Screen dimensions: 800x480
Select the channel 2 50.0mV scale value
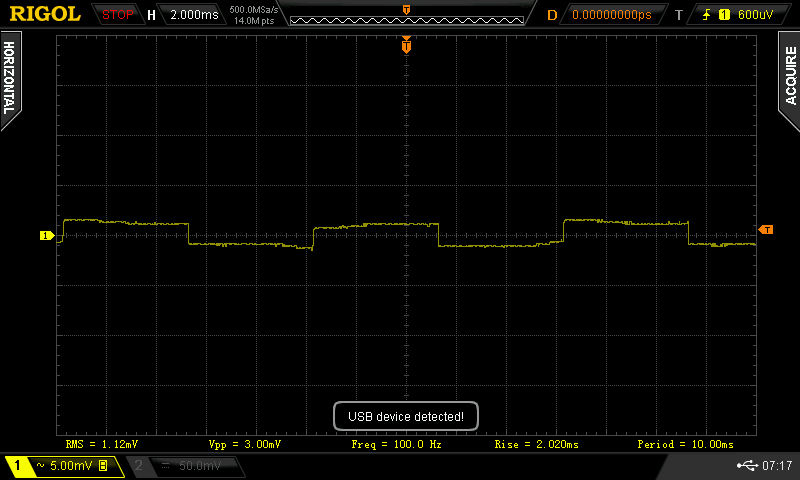[x=199, y=465]
